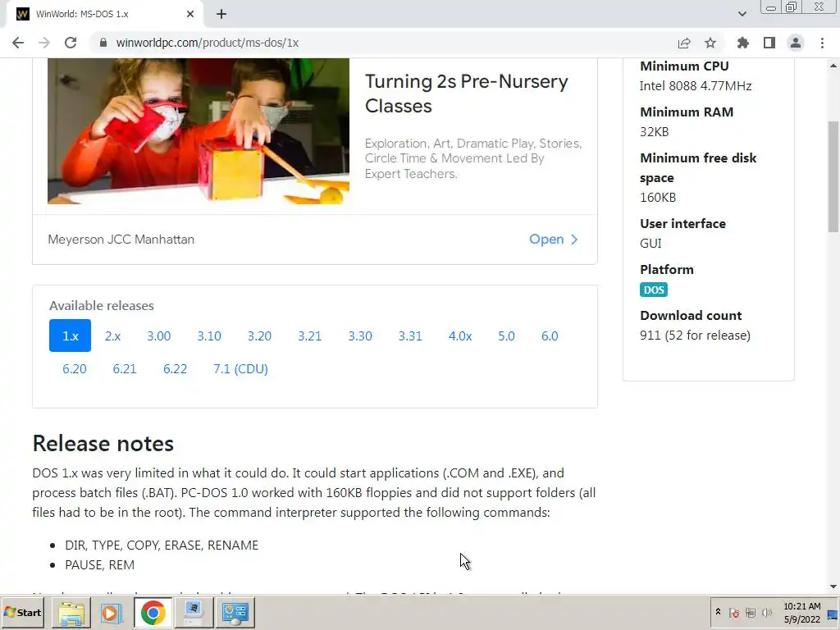Viewport: 840px width, 630px height.
Task: Select the 1.x release
Action: [x=71, y=336]
